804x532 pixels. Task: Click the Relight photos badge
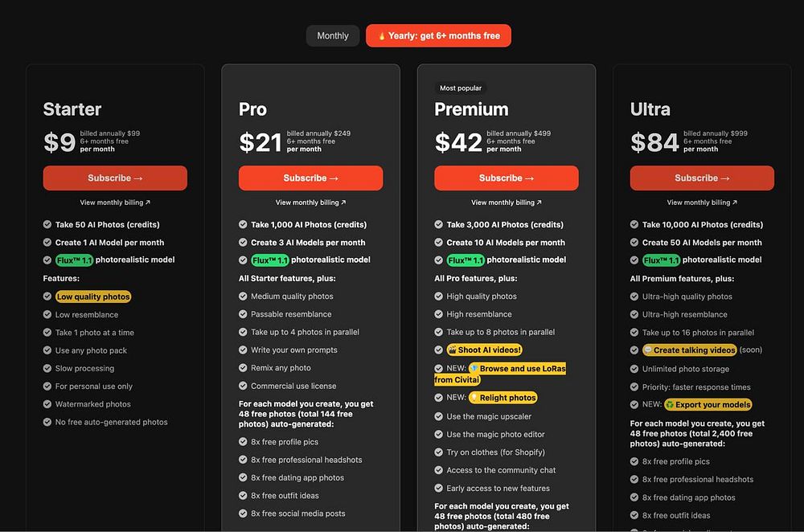pyautogui.click(x=503, y=398)
